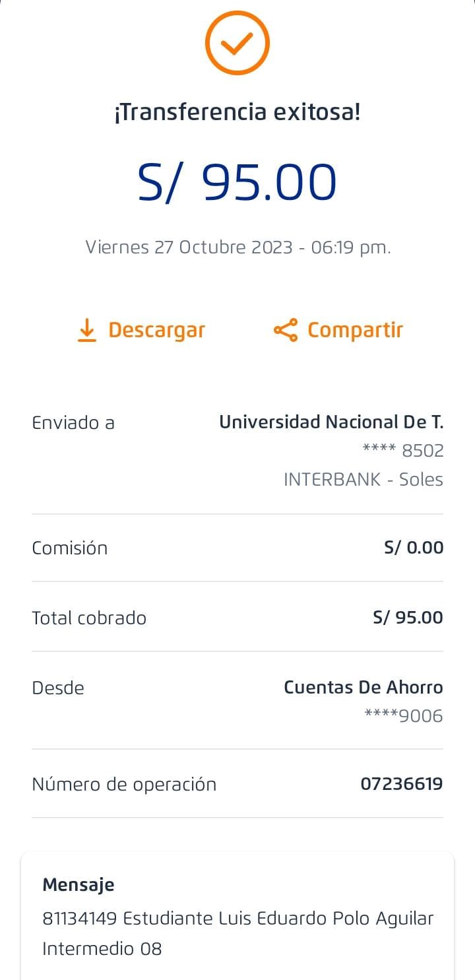This screenshot has width=475, height=980.
Task: Tap the Mensaje card heading
Action: click(79, 885)
